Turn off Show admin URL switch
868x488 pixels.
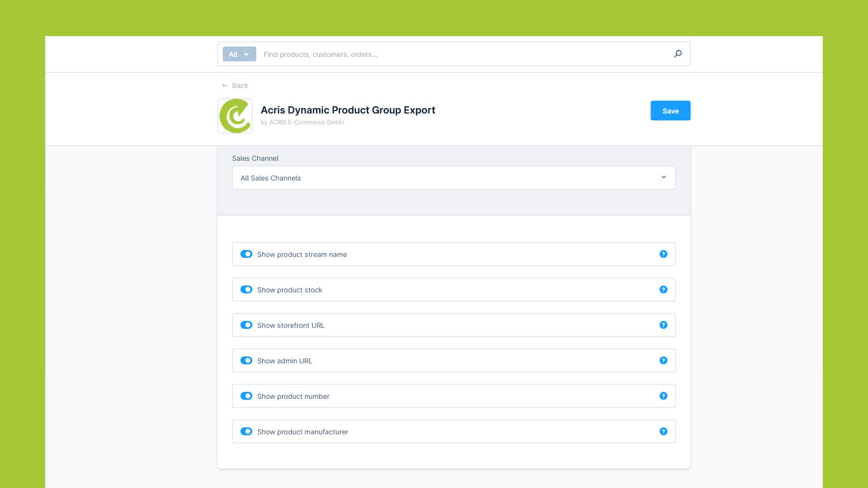tap(246, 361)
